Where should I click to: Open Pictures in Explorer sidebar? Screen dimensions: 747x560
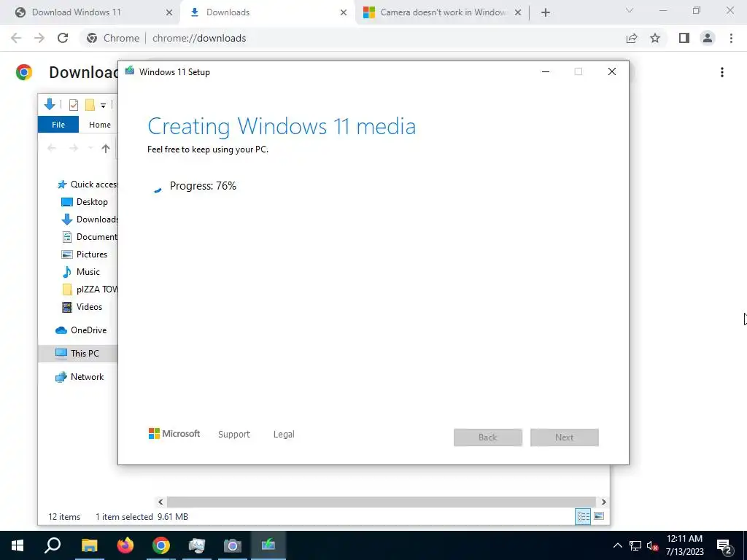coord(85,254)
